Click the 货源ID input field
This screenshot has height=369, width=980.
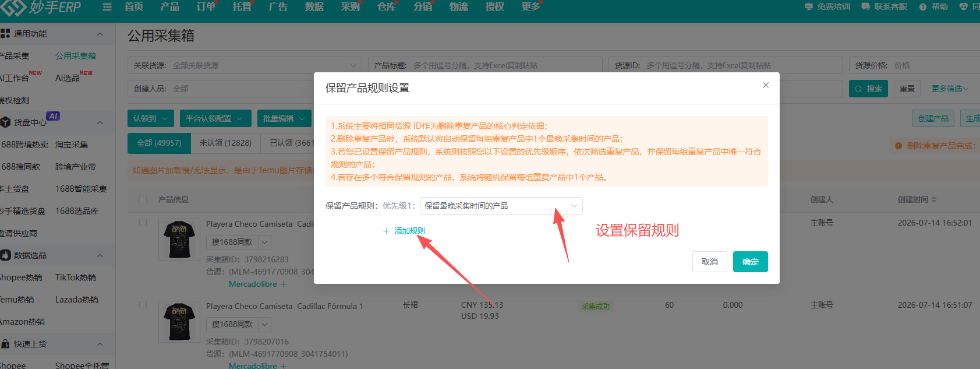click(726, 65)
